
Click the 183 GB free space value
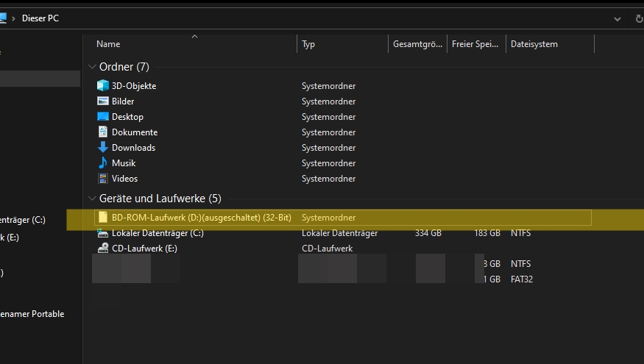coord(487,233)
